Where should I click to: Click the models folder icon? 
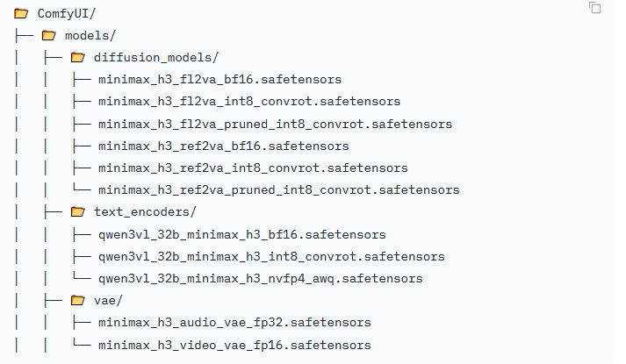(x=48, y=36)
